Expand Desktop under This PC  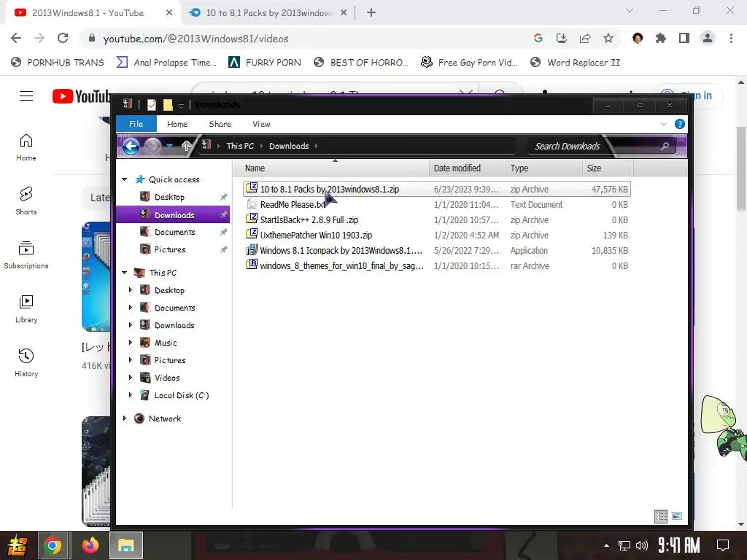(x=131, y=290)
